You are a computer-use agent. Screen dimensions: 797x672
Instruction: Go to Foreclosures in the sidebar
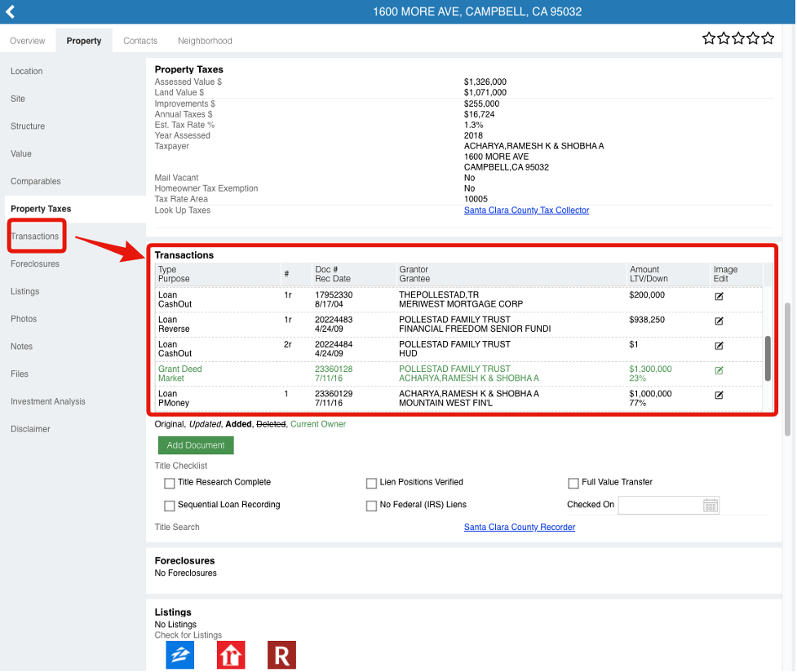[35, 264]
